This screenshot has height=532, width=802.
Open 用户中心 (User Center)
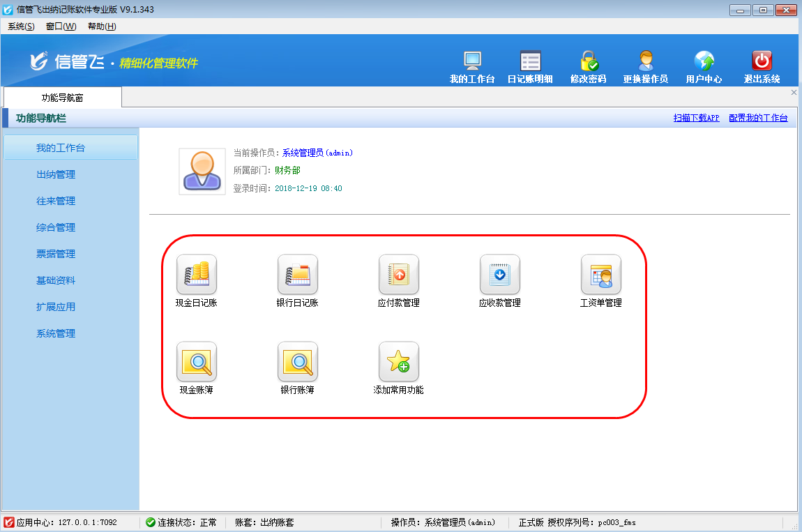(x=704, y=65)
